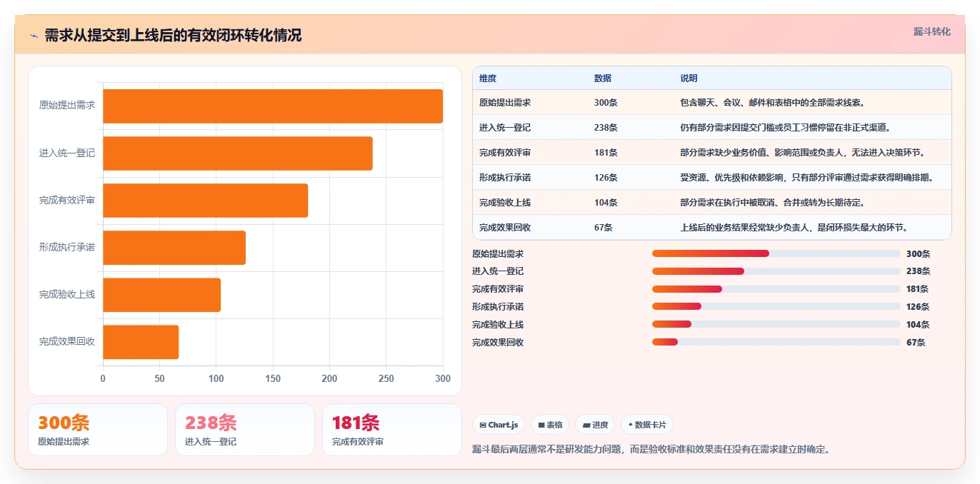Click the 漏斗转化 tag in the header

pos(931,31)
